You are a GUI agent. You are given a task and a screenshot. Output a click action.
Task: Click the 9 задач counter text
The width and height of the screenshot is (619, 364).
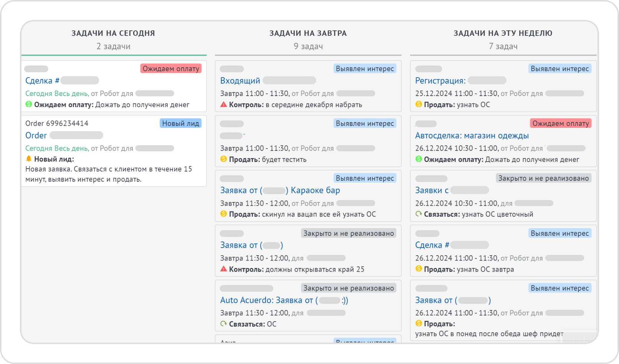(x=308, y=47)
